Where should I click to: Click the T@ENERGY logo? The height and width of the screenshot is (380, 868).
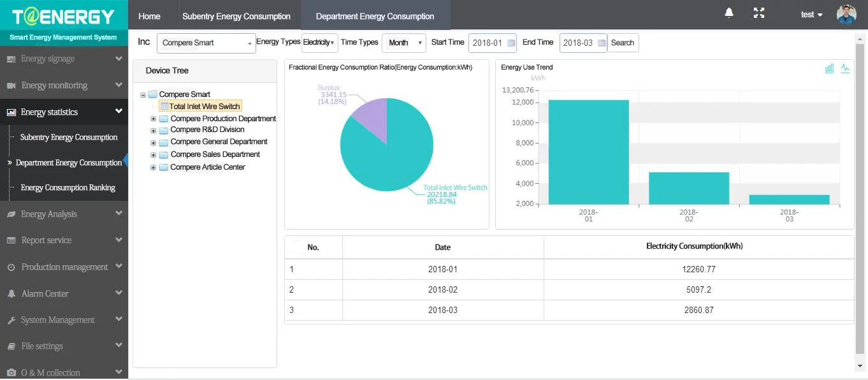tap(64, 16)
